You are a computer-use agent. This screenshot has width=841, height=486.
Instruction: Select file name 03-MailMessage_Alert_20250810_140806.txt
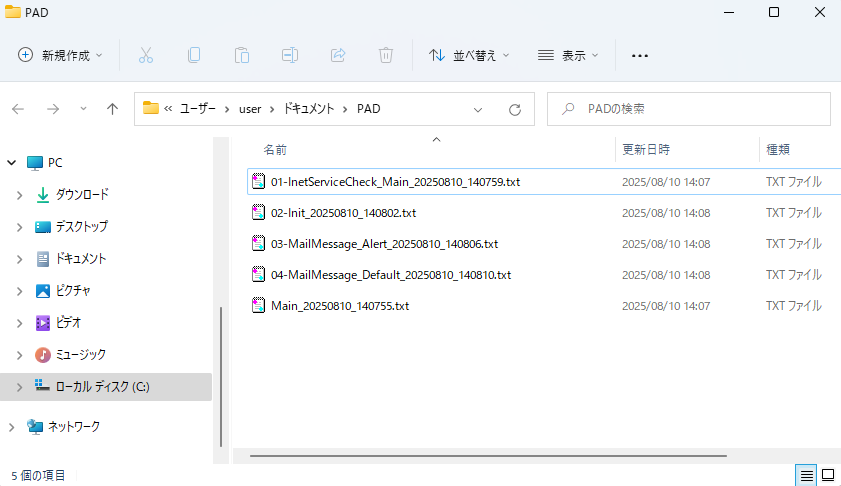(x=385, y=244)
